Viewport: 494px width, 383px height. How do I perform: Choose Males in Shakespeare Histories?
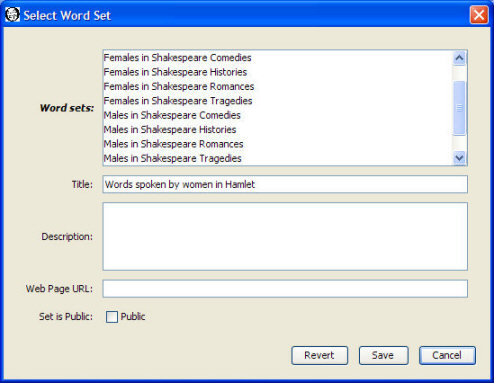[278, 129]
